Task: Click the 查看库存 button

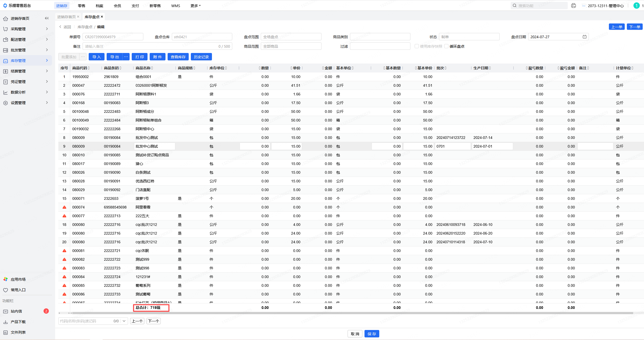Action: (178, 57)
